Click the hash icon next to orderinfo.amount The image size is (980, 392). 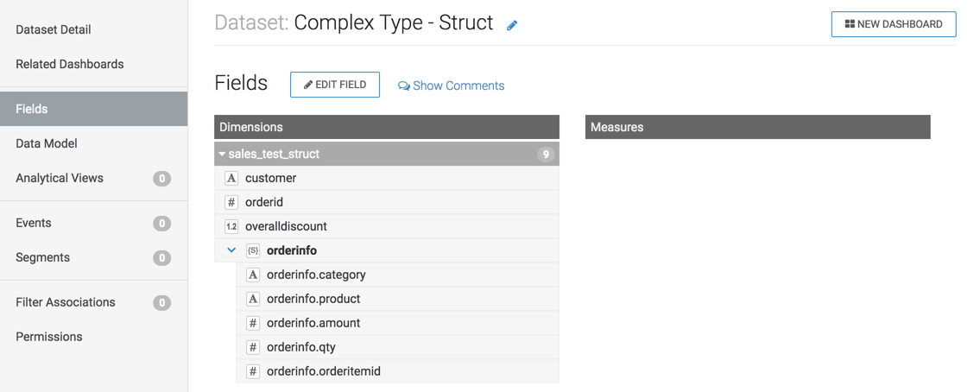pos(253,323)
